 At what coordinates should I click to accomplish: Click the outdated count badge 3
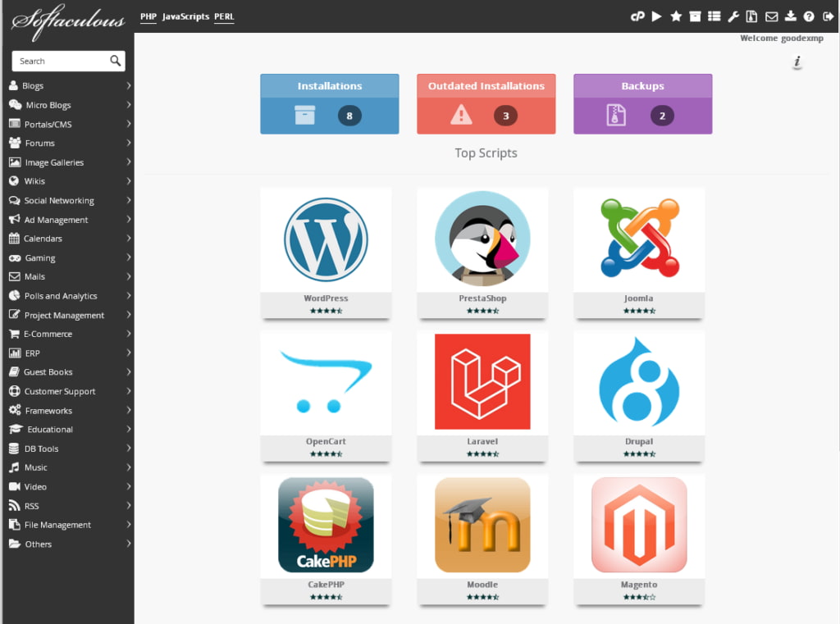tap(505, 116)
